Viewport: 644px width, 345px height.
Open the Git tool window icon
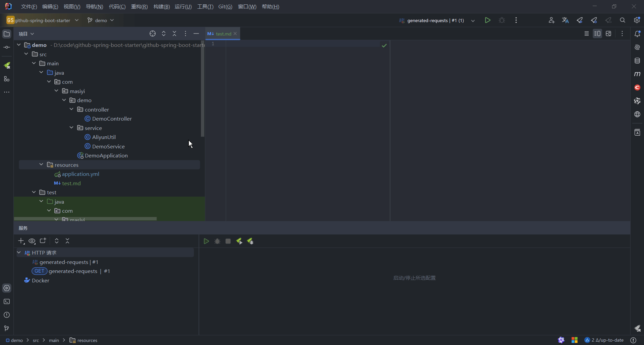pos(7,328)
